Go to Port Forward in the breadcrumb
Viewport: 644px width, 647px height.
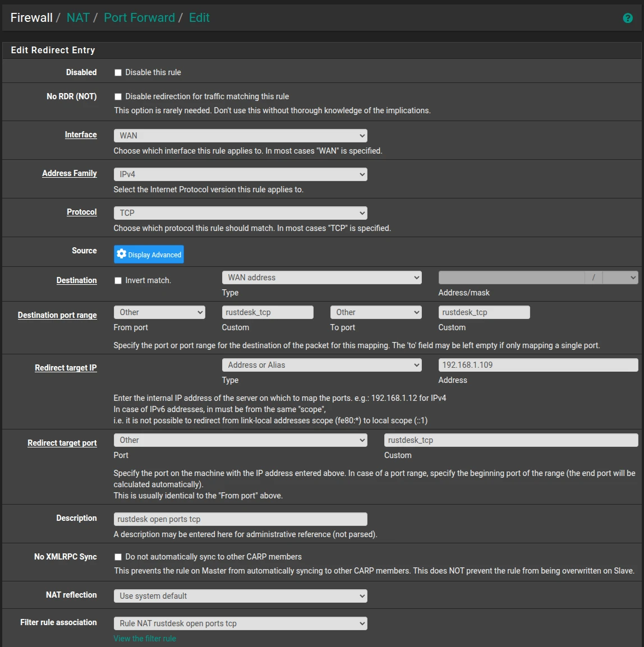(139, 18)
